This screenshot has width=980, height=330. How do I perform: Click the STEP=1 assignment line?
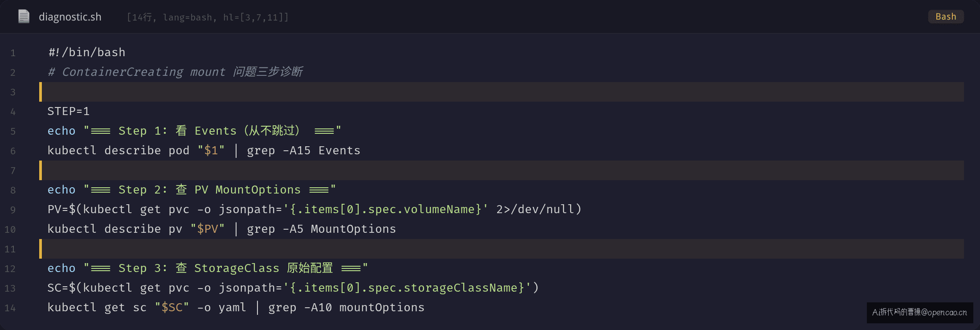tap(69, 111)
